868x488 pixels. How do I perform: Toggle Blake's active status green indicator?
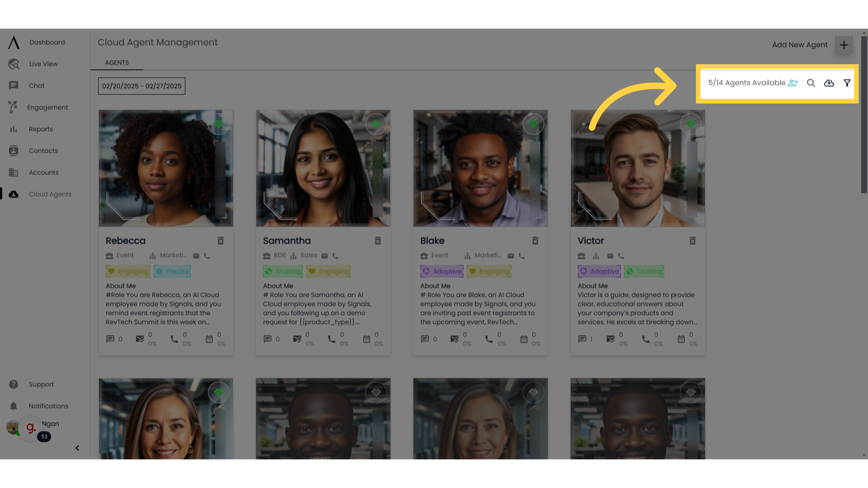[533, 123]
